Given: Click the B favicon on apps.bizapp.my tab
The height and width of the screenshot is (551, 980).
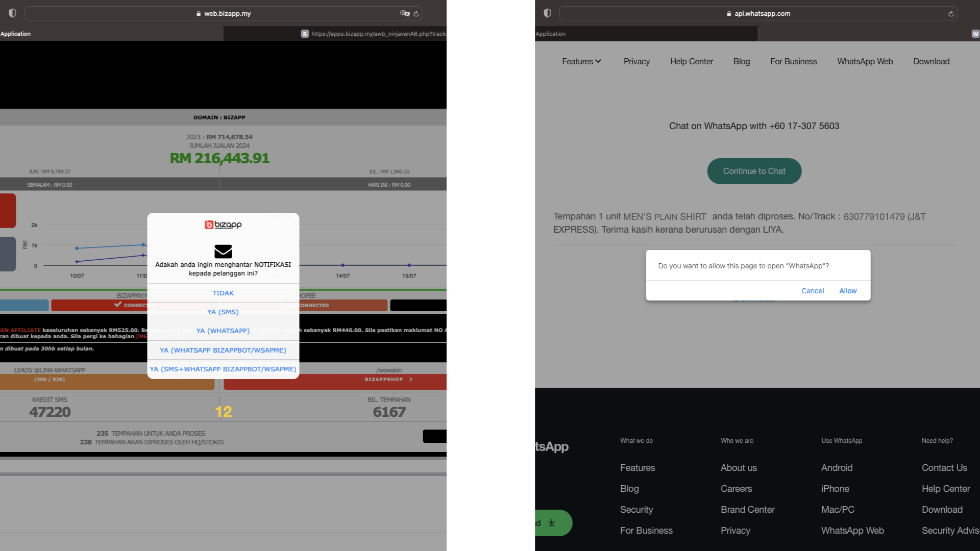Looking at the screenshot, I should click(305, 34).
